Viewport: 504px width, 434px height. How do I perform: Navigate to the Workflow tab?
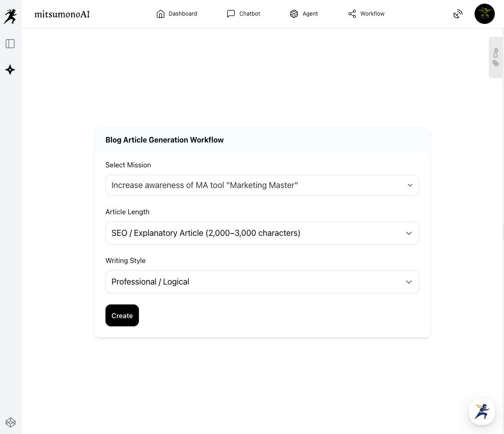[366, 14]
